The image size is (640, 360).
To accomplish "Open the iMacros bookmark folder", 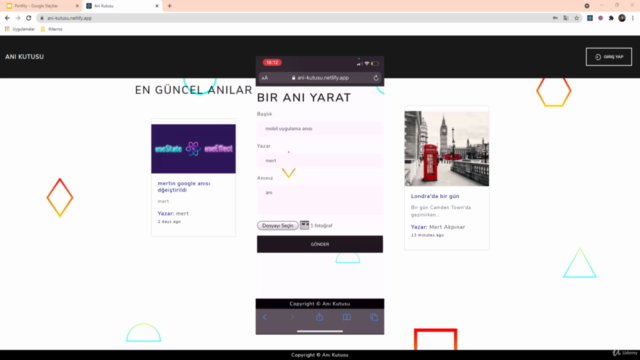I will click(x=51, y=29).
